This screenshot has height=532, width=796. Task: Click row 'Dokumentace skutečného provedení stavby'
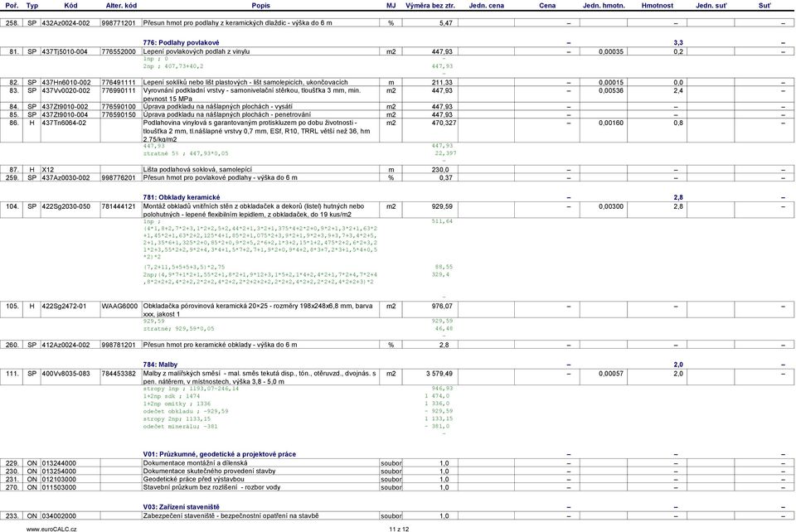point(397,472)
